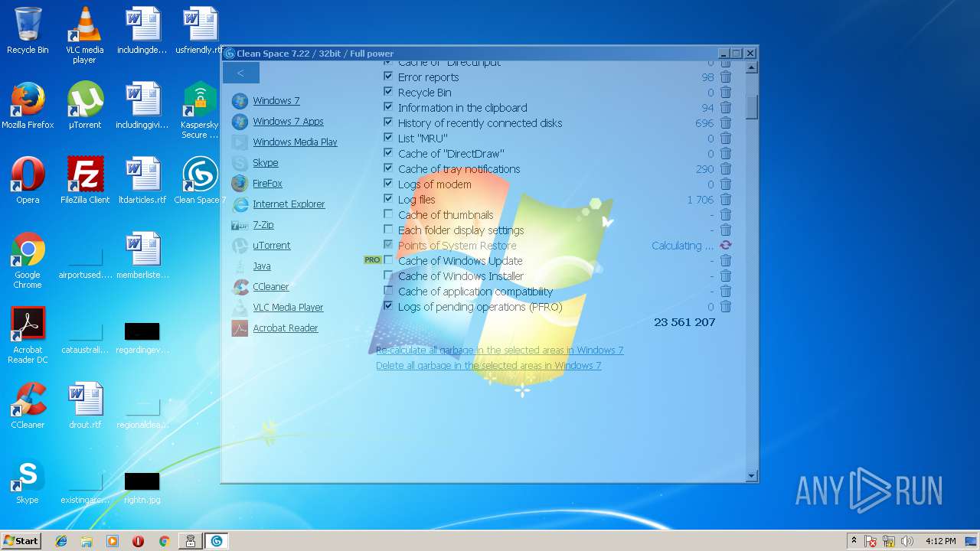Click the Skype icon in Clean Space sidebar
Screen dimensions: 980x551
click(240, 163)
